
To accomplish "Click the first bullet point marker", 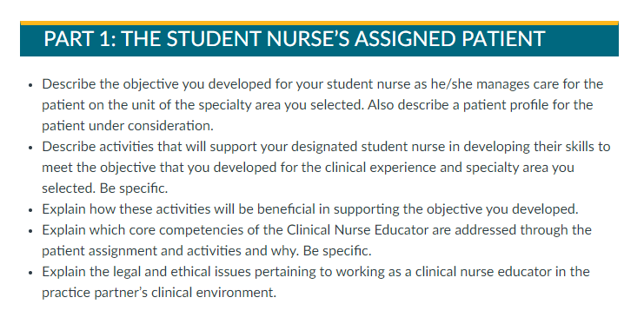I will click(x=30, y=85).
